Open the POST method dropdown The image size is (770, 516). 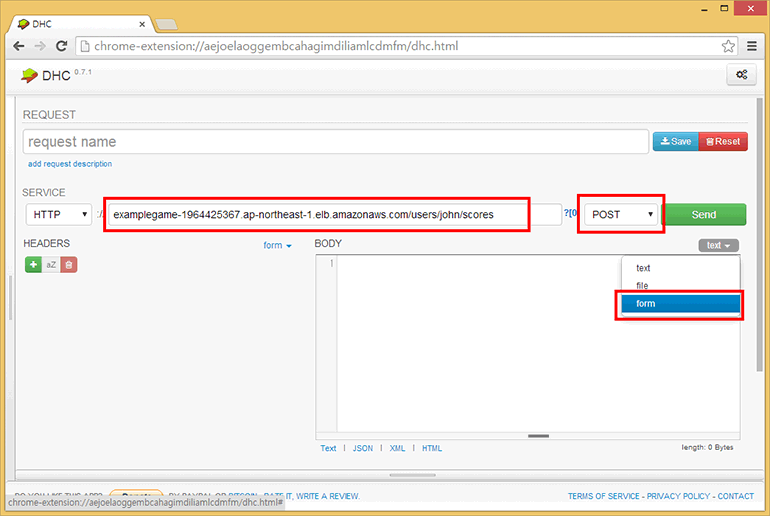623,214
